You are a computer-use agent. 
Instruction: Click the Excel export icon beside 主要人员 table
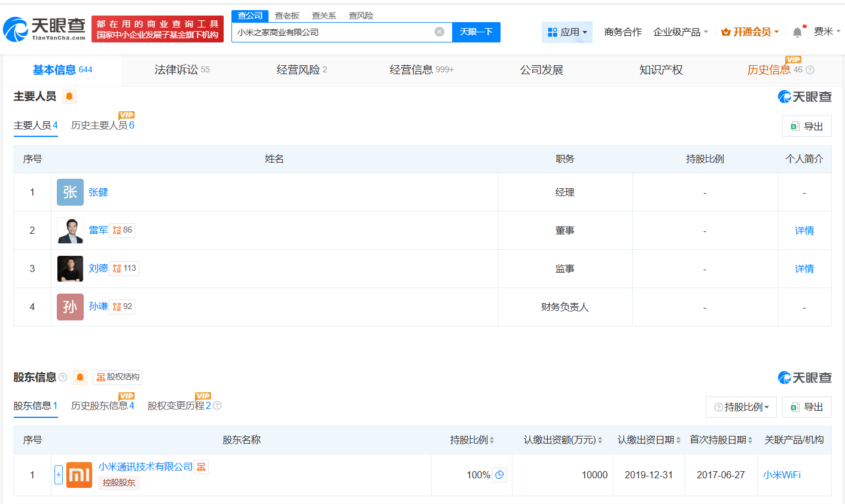point(806,126)
